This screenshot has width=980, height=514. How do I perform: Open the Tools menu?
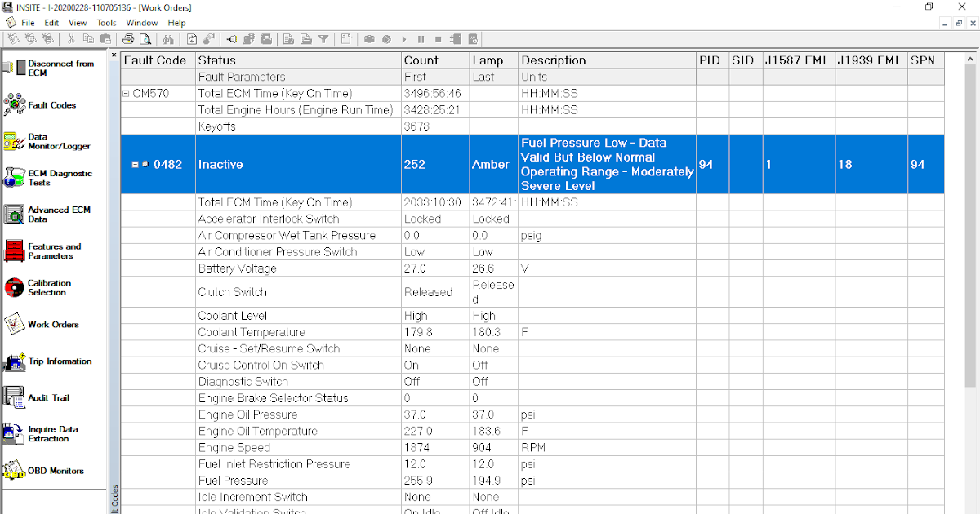click(x=106, y=22)
